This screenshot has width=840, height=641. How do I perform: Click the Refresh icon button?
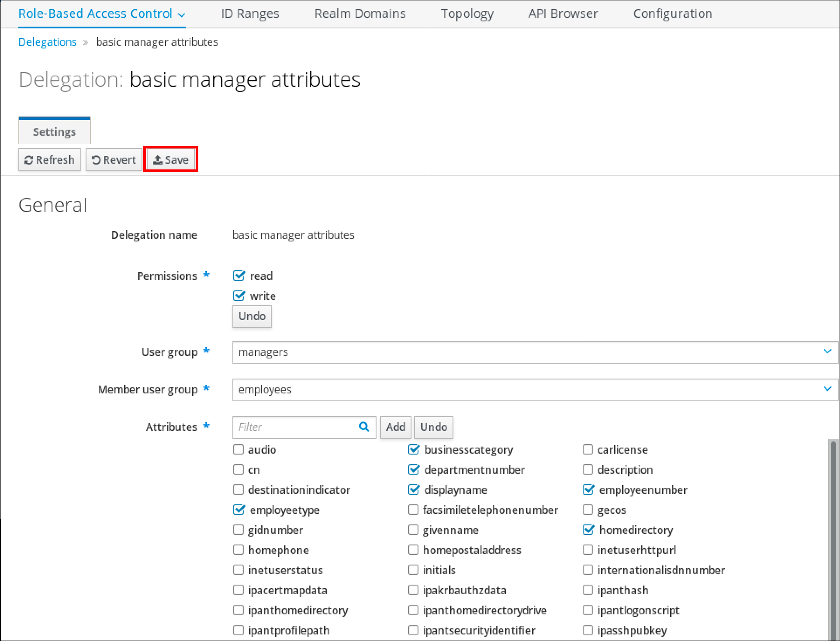(30, 159)
